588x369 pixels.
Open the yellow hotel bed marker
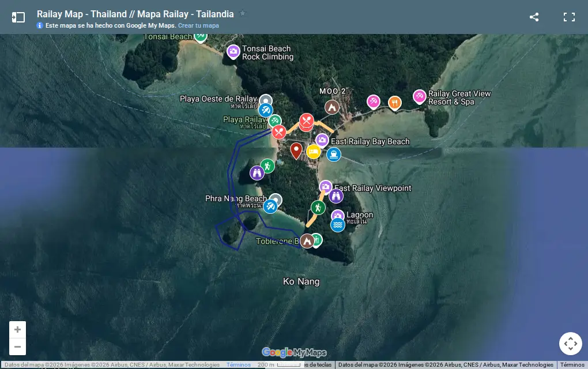314,152
